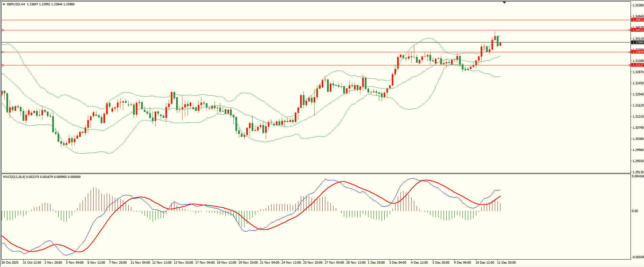Click the 1.35360 price scale label
The image size is (644, 267).
coord(638,5)
